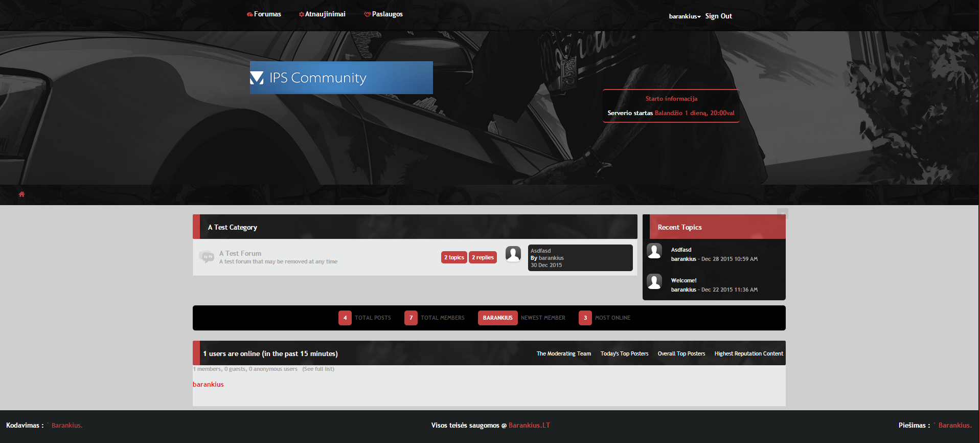980x443 pixels.
Task: Click the IPS Community logo
Action: [341, 78]
